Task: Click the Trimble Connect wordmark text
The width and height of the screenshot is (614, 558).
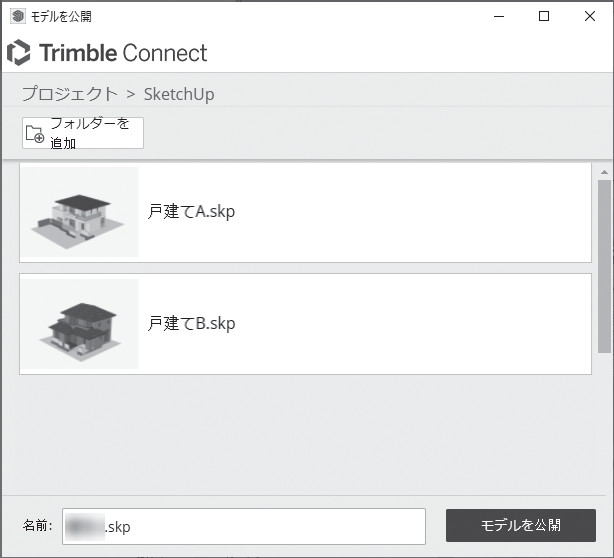Action: 123,53
